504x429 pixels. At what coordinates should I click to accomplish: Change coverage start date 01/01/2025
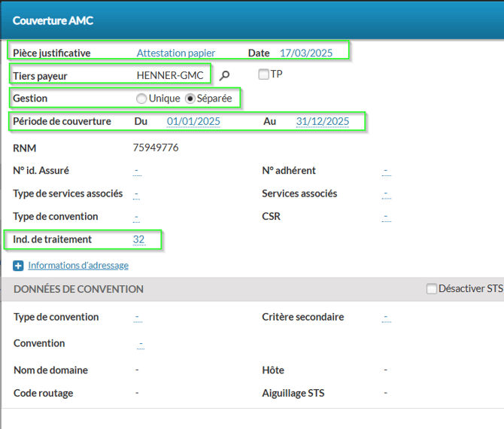tap(193, 121)
